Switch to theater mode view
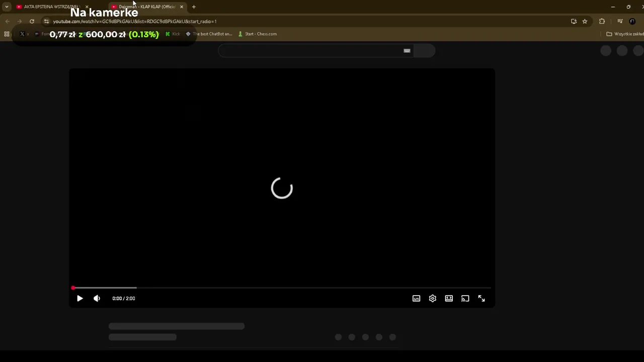This screenshot has height=362, width=644. coord(449,298)
